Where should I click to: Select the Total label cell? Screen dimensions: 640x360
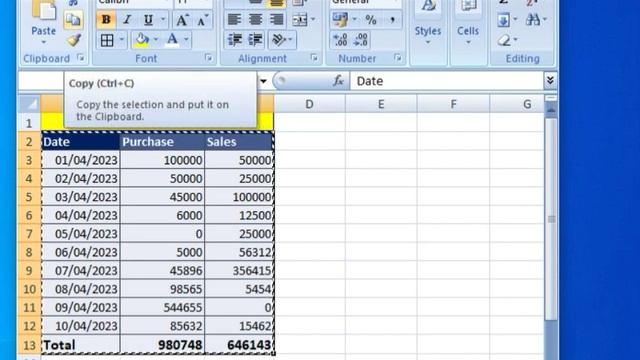[x=81, y=345]
